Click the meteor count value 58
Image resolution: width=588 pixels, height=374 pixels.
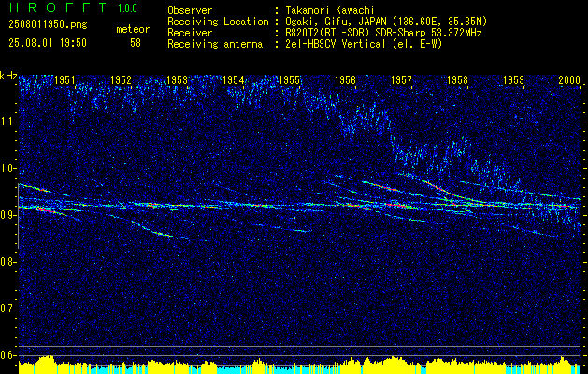click(136, 43)
